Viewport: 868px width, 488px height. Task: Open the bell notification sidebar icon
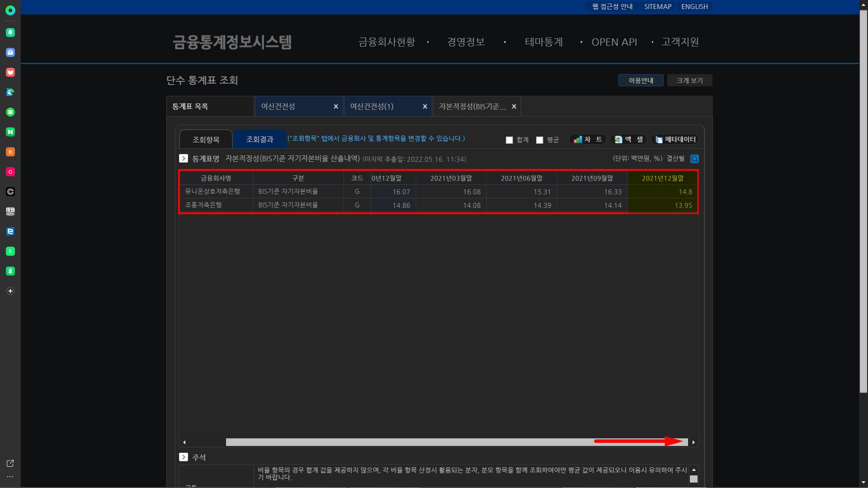(x=10, y=33)
